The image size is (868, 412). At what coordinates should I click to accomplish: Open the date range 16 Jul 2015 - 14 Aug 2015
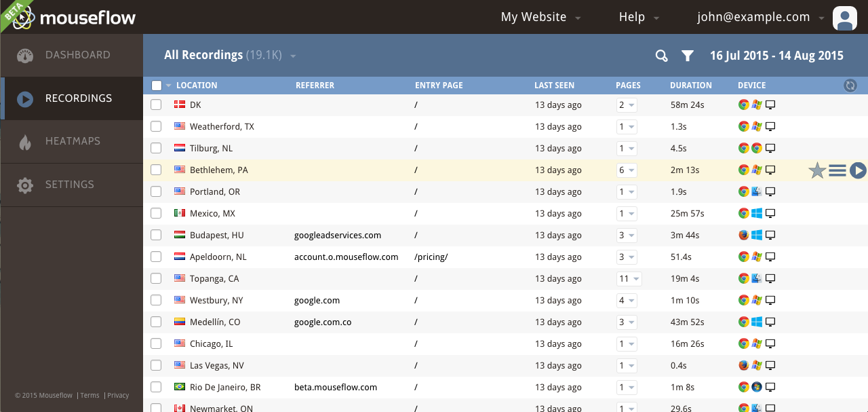pyautogui.click(x=776, y=56)
